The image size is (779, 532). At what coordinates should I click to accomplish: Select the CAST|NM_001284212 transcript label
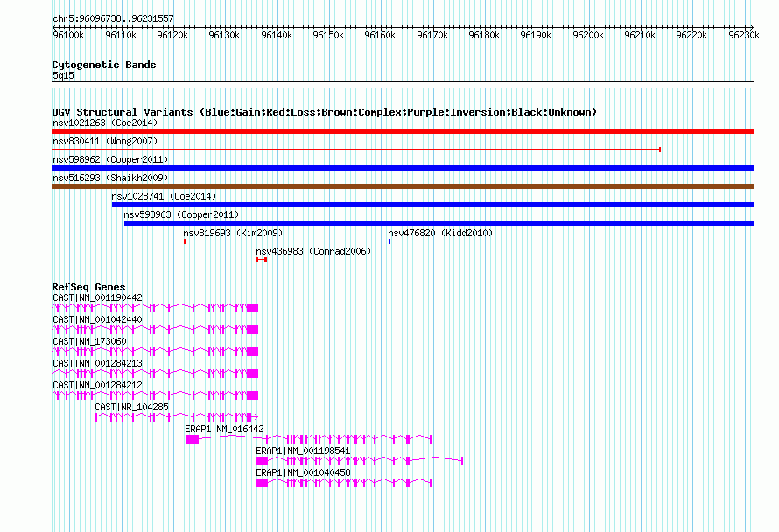(x=97, y=385)
